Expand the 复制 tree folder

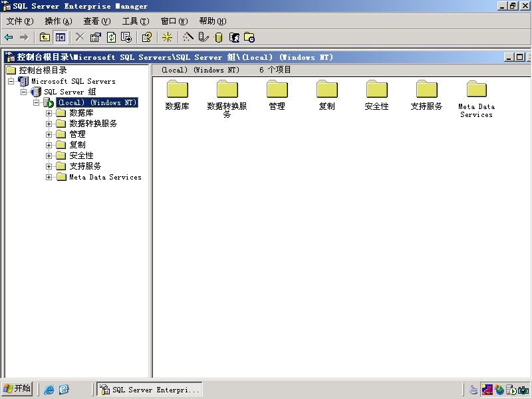point(49,145)
